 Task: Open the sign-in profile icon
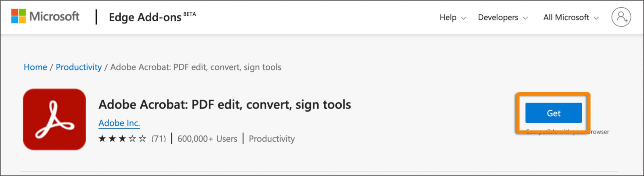(621, 17)
